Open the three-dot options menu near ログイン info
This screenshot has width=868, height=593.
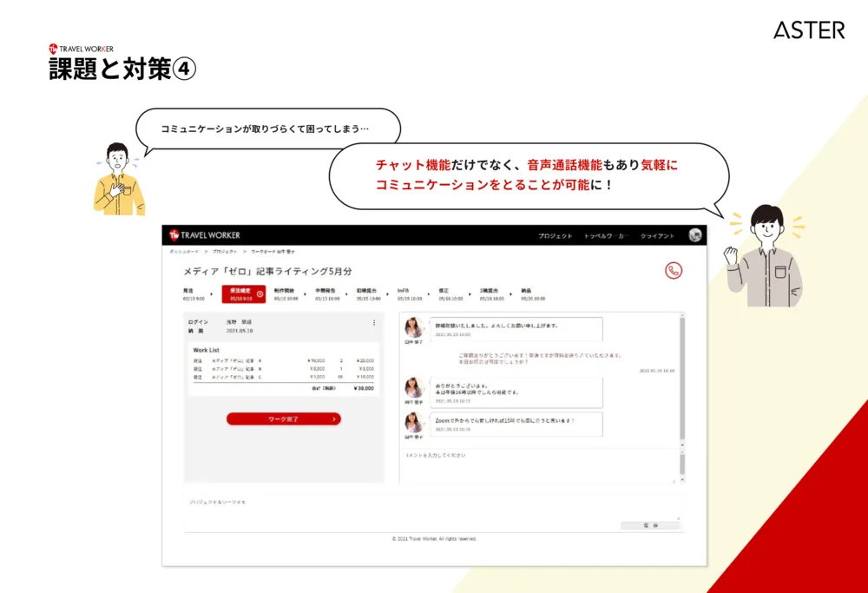click(x=376, y=322)
